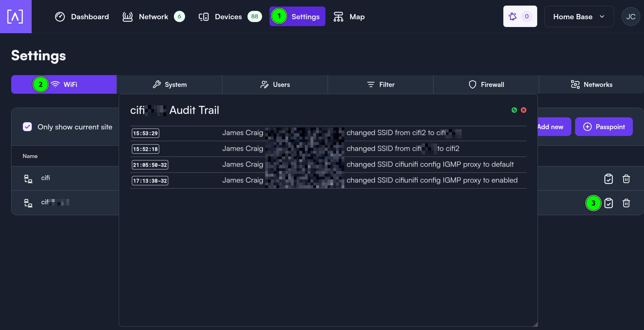Viewport: 644px width, 330px height.
Task: Close the Audit Trail panel with red X
Action: tap(524, 110)
